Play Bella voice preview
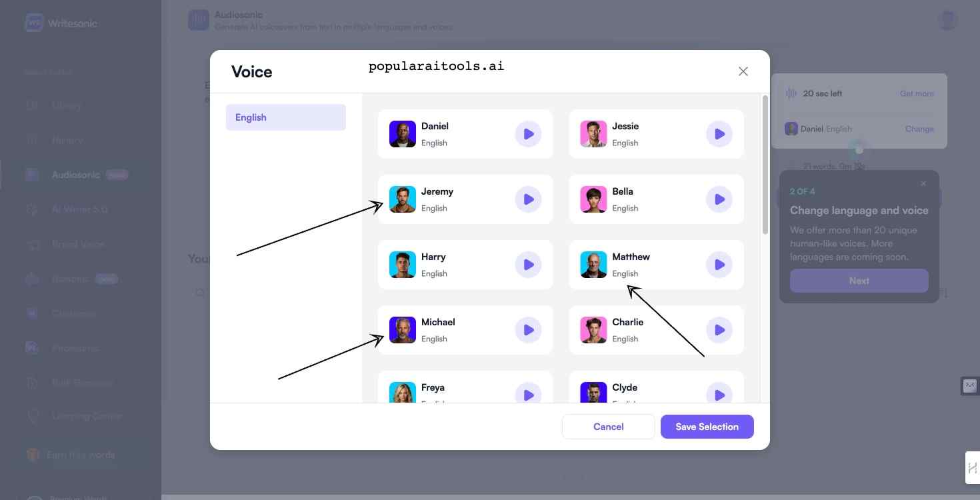This screenshot has height=500, width=980. [x=719, y=199]
